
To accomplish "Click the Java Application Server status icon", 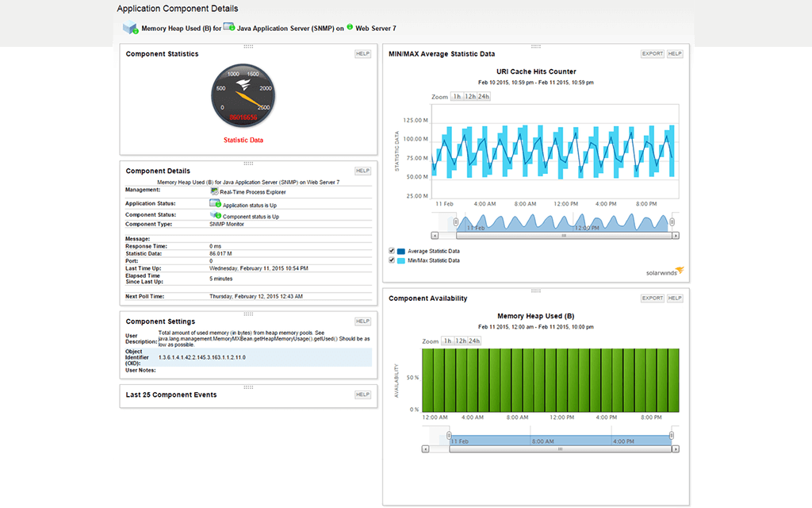I will (x=227, y=27).
